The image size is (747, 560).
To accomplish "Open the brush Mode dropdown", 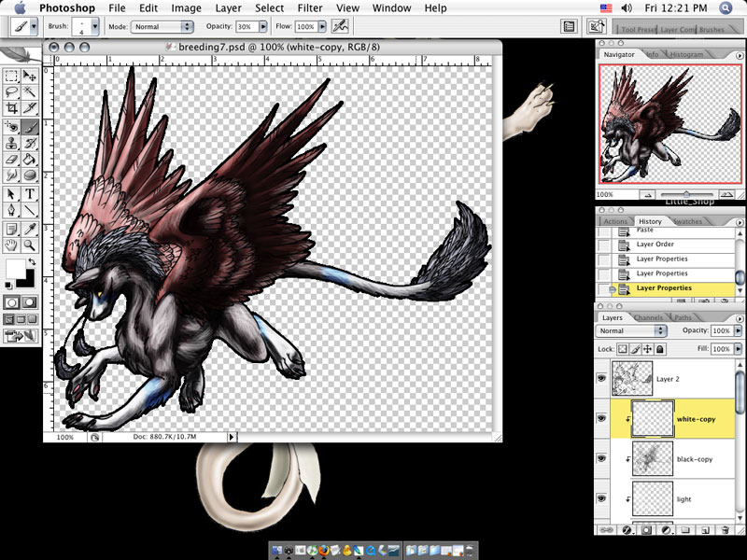I will [162, 27].
